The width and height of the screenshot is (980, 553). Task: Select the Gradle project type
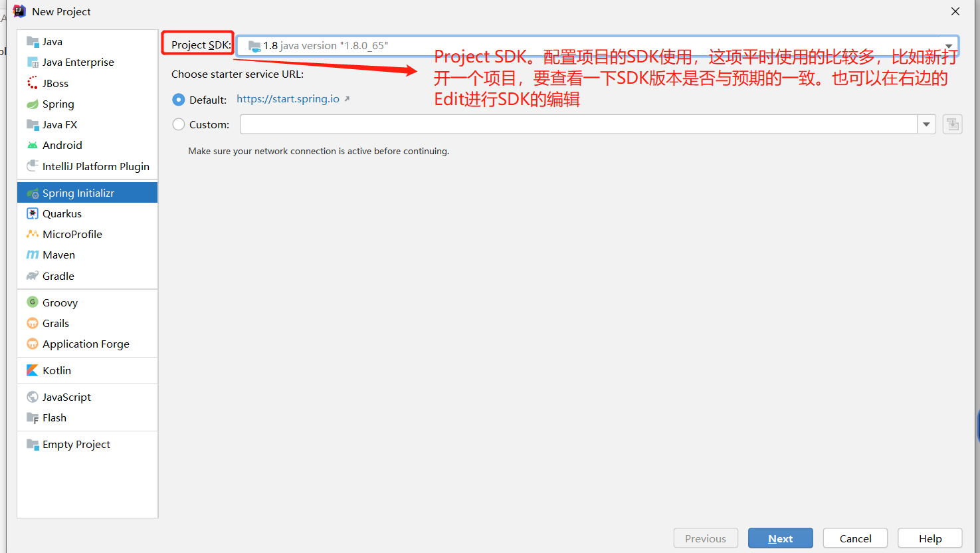pyautogui.click(x=58, y=276)
